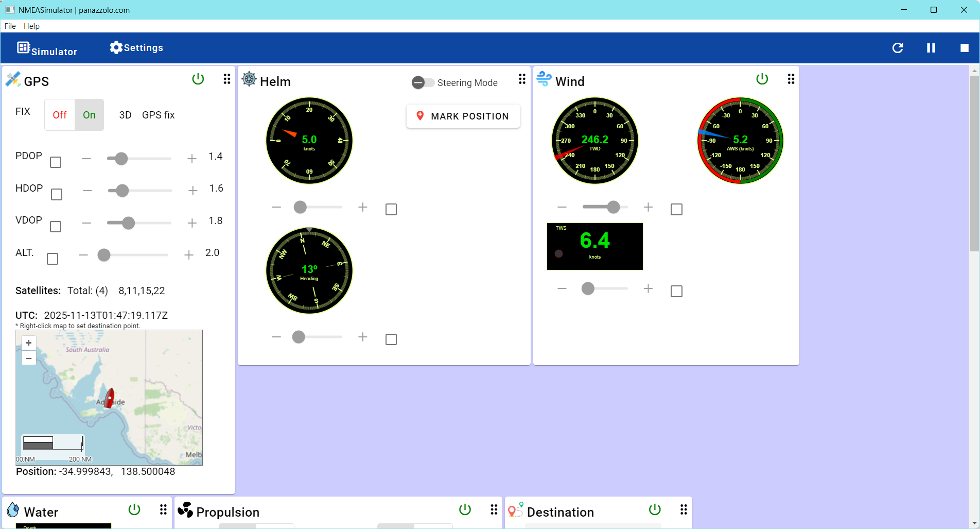Click the MARK POSITION button
Screen dimensions: 980x529
pos(463,116)
